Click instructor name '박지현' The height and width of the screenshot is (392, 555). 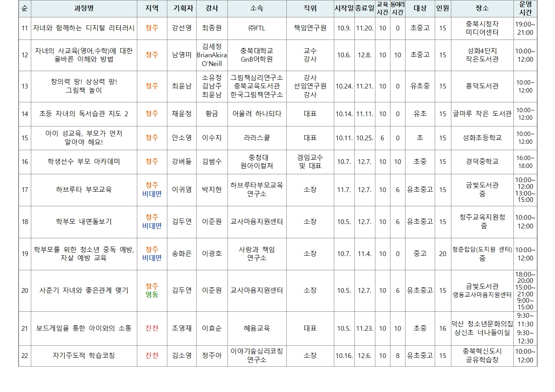pyautogui.click(x=212, y=190)
